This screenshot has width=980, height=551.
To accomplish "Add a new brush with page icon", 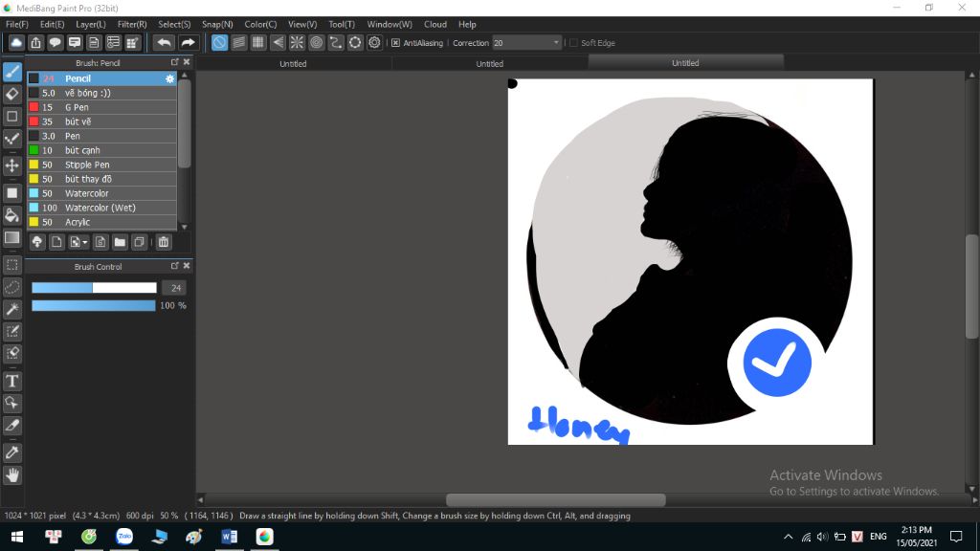I will [56, 242].
